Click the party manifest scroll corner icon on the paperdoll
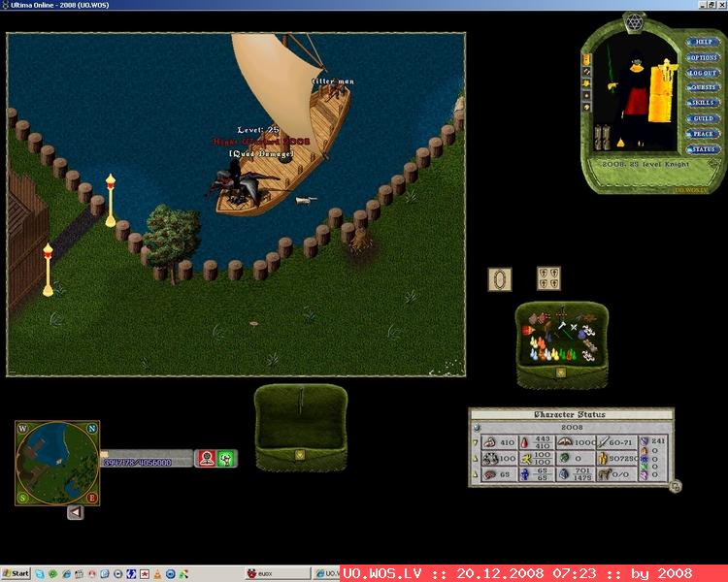728x582 pixels. coord(711,164)
